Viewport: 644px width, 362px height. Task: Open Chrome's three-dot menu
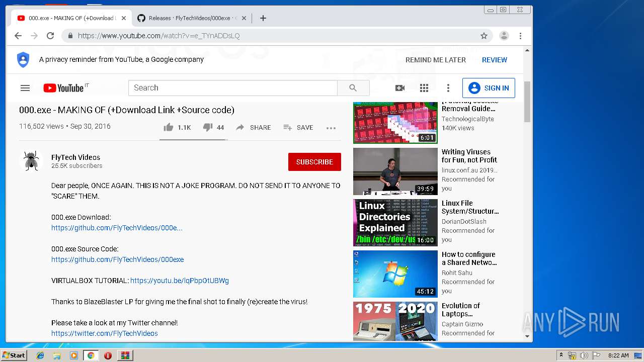click(x=521, y=36)
